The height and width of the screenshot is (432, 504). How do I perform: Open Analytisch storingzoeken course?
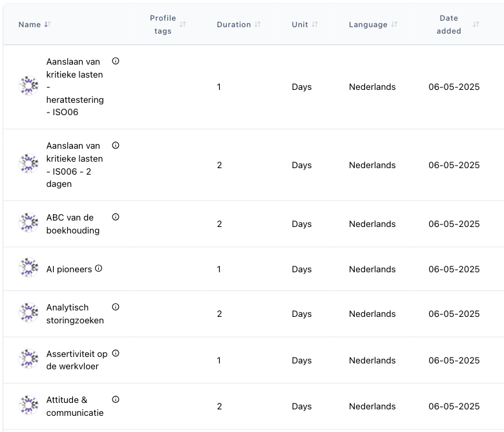point(75,314)
